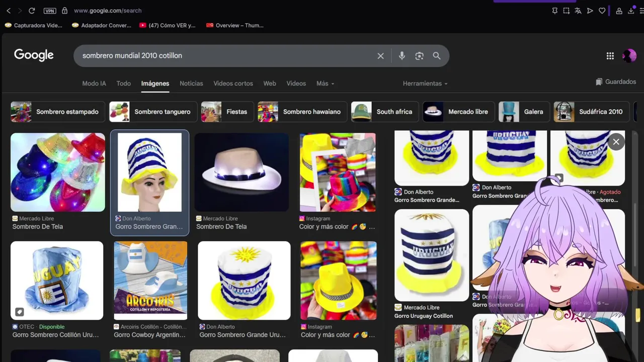The width and height of the screenshot is (644, 362).
Task: Filter by Galera chip
Action: point(524,112)
